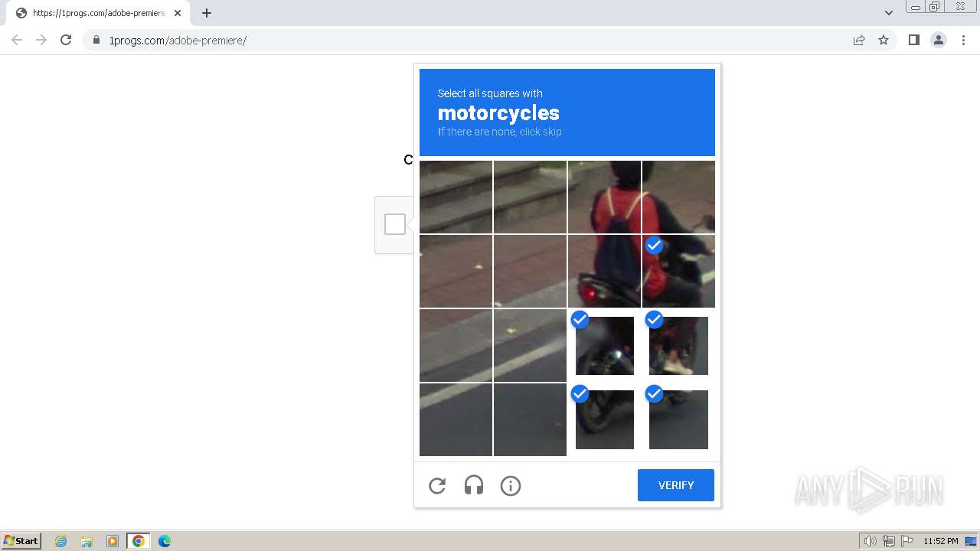Go forward in browser history
980x551 pixels.
click(x=41, y=40)
